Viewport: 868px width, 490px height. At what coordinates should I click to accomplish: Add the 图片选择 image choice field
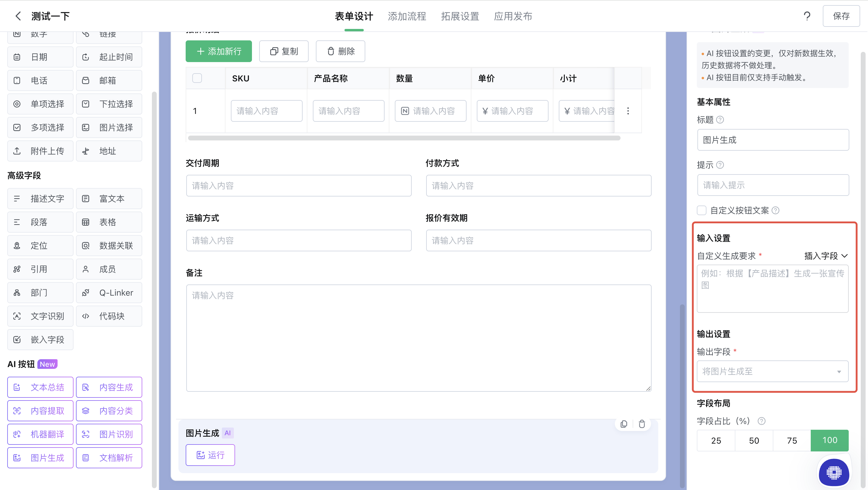click(x=109, y=127)
